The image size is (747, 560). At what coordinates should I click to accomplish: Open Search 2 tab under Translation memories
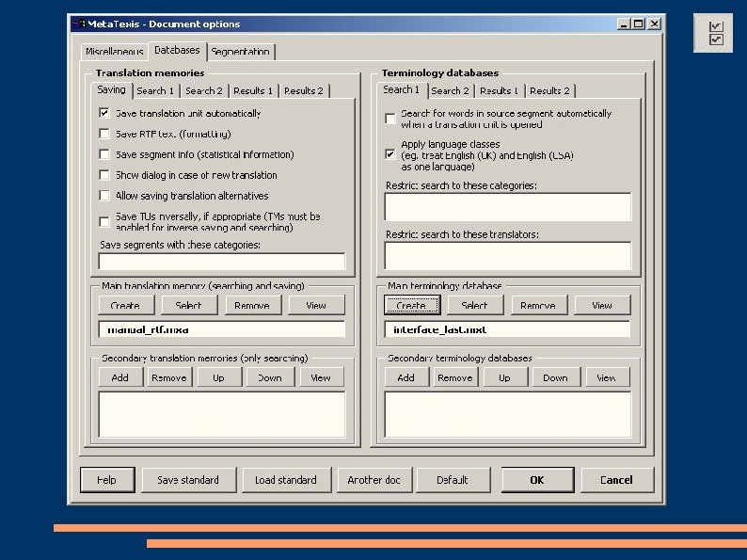[204, 91]
